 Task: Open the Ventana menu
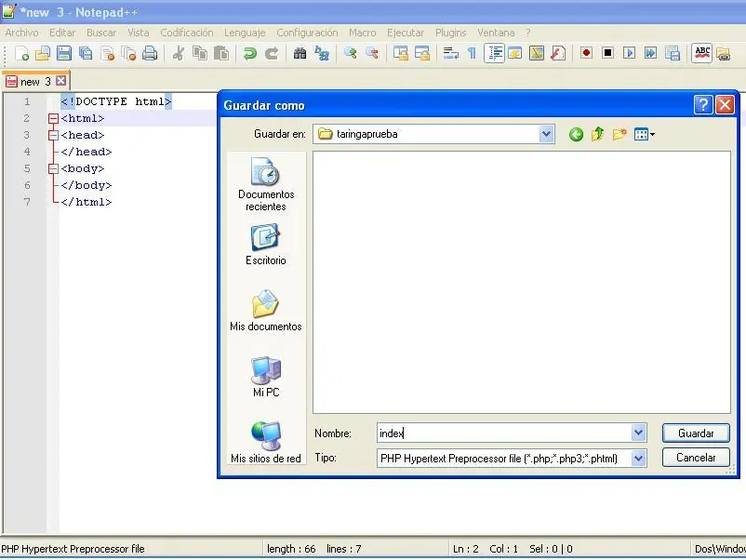click(496, 33)
